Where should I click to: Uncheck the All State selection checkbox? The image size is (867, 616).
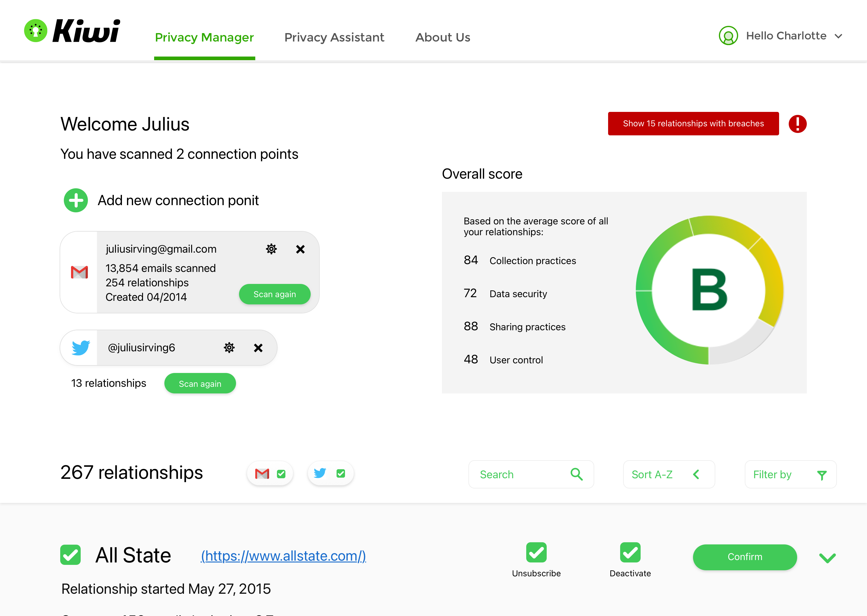tap(71, 555)
